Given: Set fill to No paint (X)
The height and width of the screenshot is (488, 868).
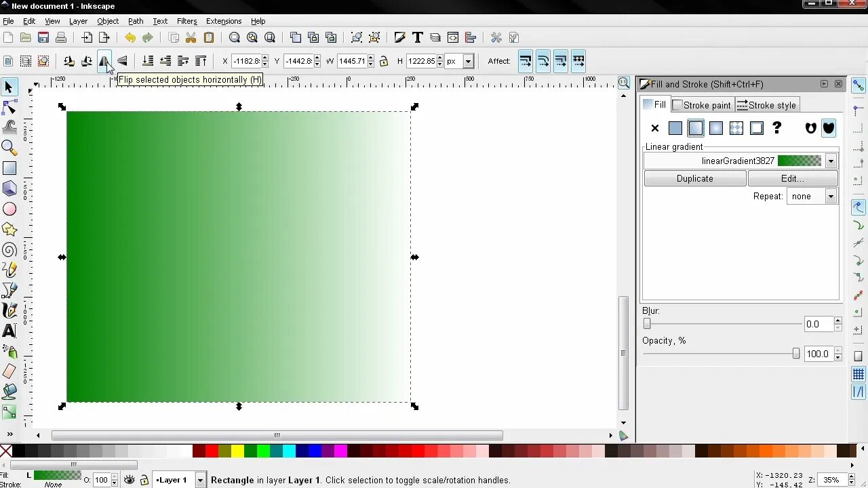Looking at the screenshot, I should point(655,128).
